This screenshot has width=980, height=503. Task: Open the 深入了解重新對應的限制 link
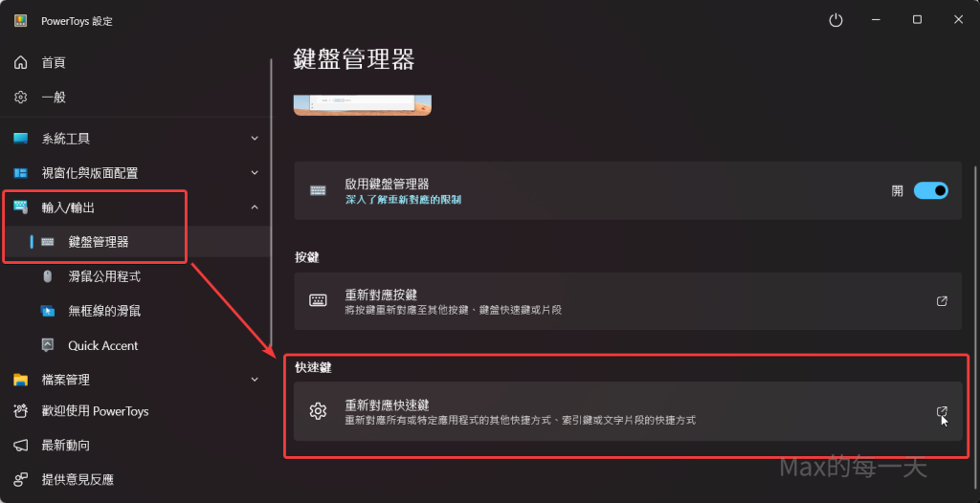(x=403, y=199)
